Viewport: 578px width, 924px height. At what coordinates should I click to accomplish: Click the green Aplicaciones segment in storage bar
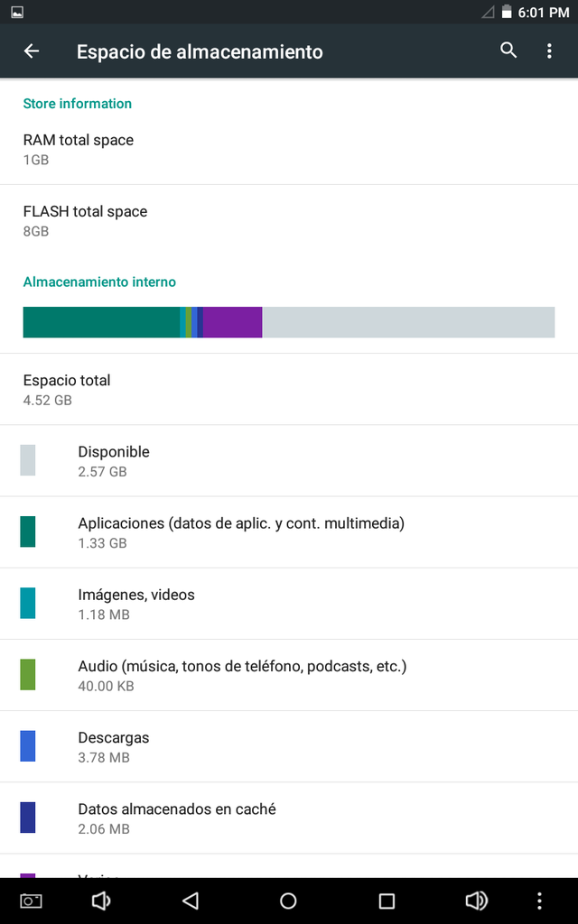[x=101, y=322]
